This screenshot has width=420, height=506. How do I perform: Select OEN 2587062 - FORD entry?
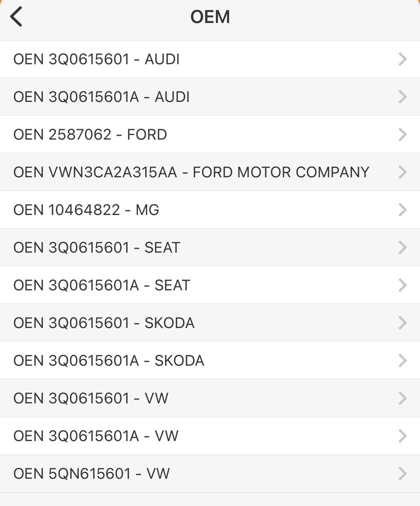(90, 134)
